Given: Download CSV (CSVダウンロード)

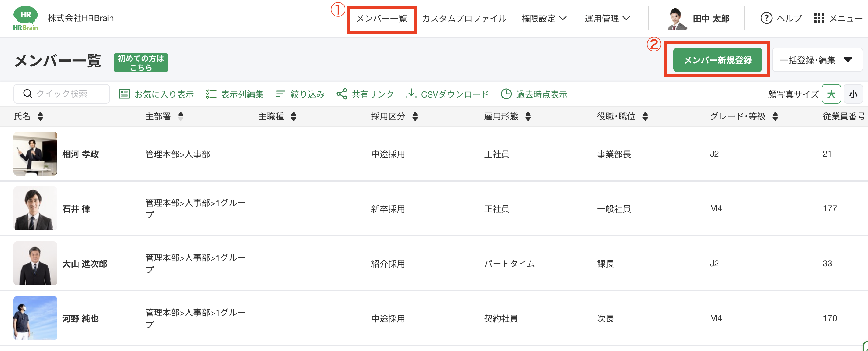Looking at the screenshot, I should pyautogui.click(x=447, y=94).
